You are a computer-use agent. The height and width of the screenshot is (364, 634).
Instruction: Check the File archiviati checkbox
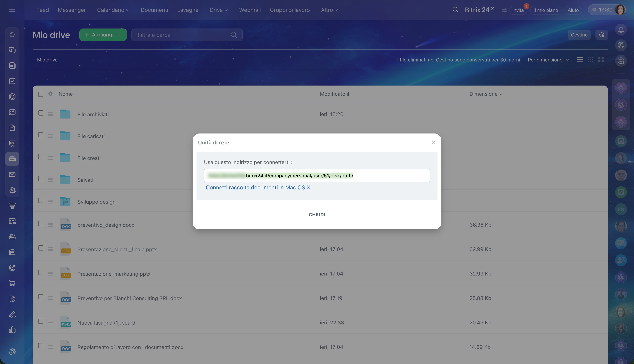41,113
